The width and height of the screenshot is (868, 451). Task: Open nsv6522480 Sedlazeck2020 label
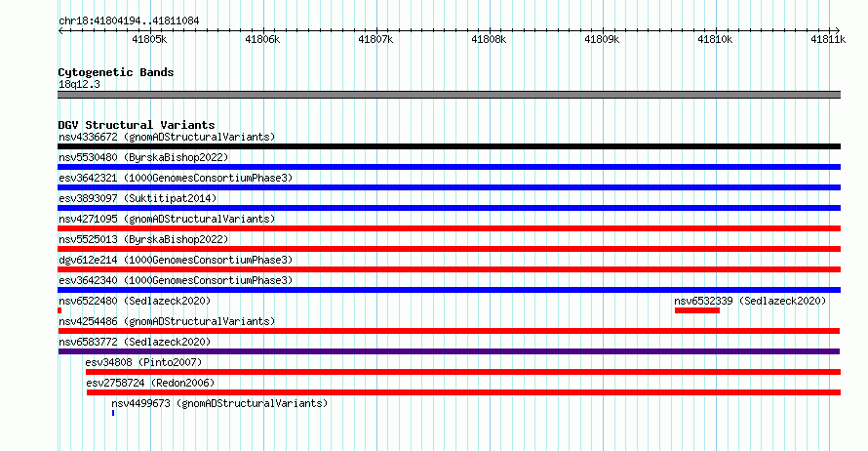click(x=135, y=301)
